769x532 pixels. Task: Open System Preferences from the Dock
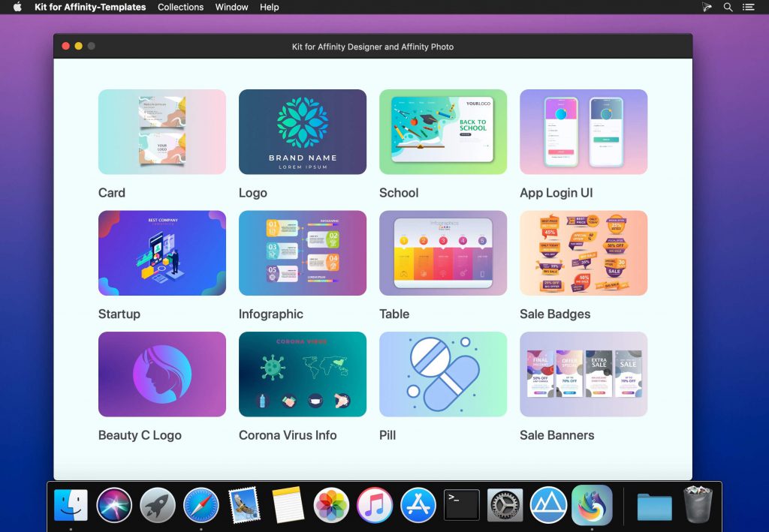(x=505, y=505)
